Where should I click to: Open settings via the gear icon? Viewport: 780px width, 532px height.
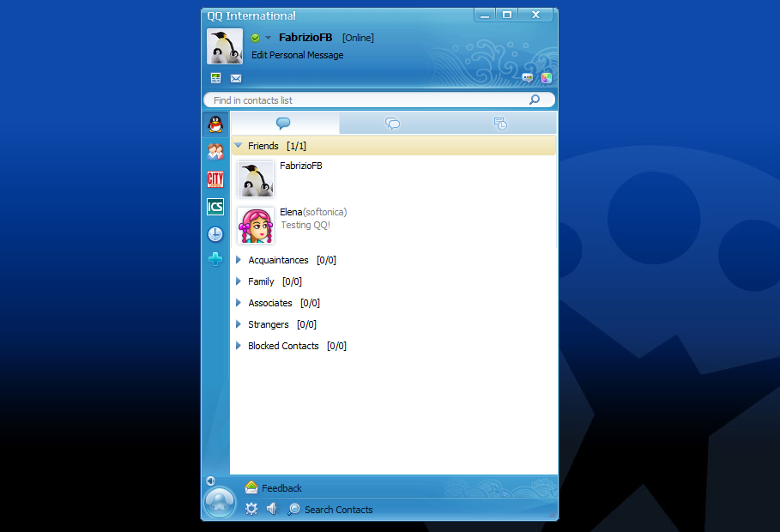pyautogui.click(x=251, y=509)
